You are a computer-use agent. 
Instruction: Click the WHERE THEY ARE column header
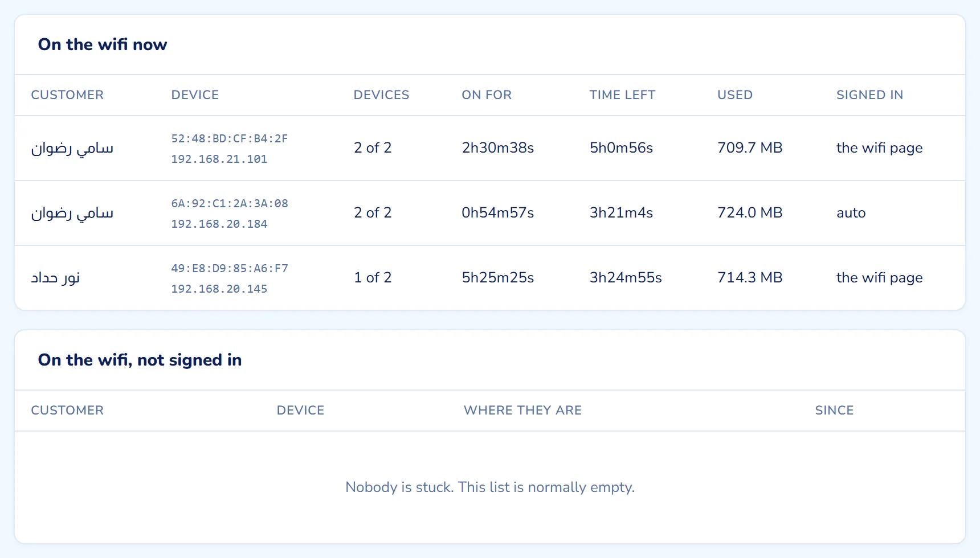522,411
